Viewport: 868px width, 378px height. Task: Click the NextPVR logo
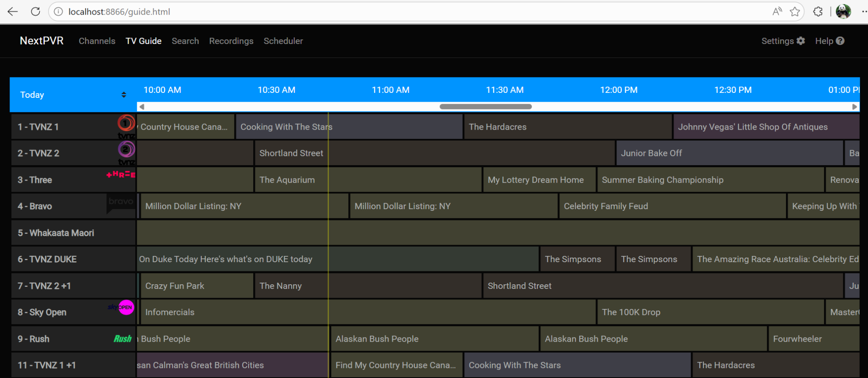pyautogui.click(x=41, y=41)
